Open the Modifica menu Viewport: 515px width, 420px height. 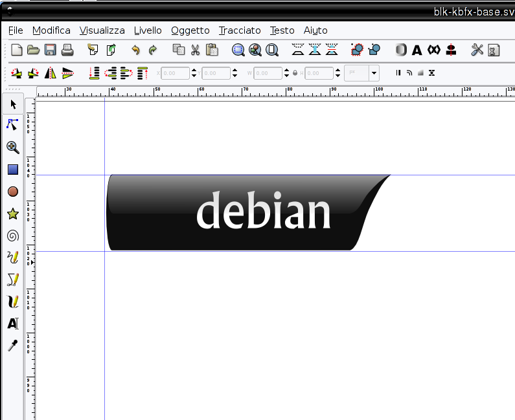pyautogui.click(x=51, y=30)
